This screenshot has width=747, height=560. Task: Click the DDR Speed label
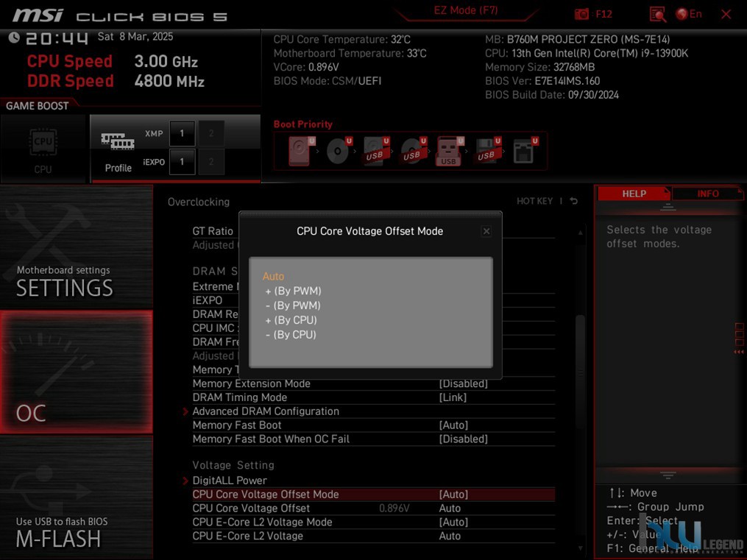70,81
